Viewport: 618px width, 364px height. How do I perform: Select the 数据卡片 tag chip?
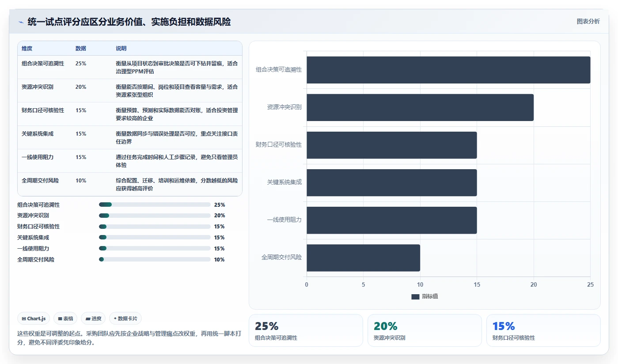(125, 318)
